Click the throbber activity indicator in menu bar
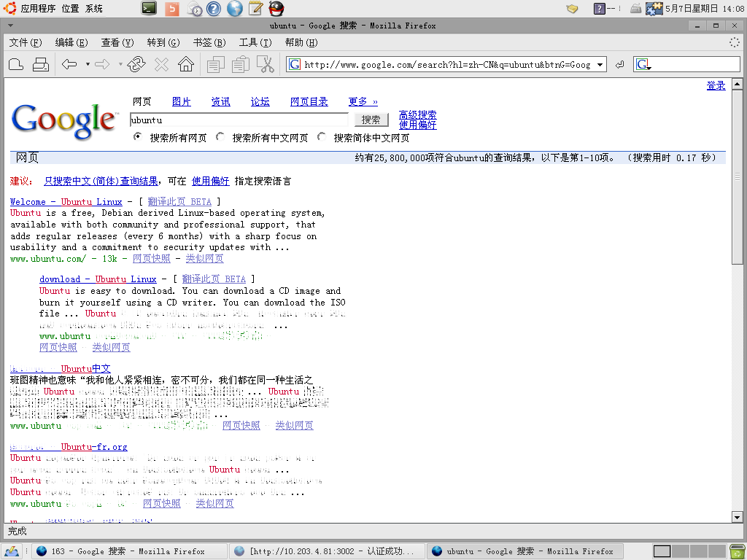The image size is (747, 560). pyautogui.click(x=735, y=42)
